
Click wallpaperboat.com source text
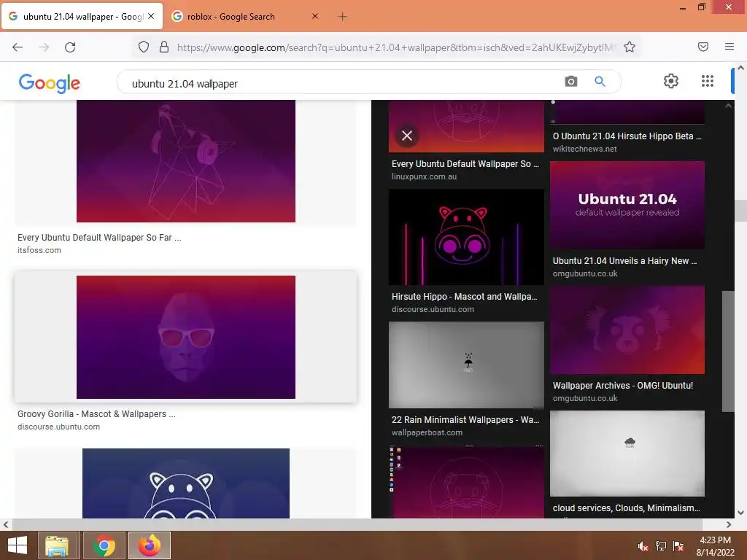point(427,432)
